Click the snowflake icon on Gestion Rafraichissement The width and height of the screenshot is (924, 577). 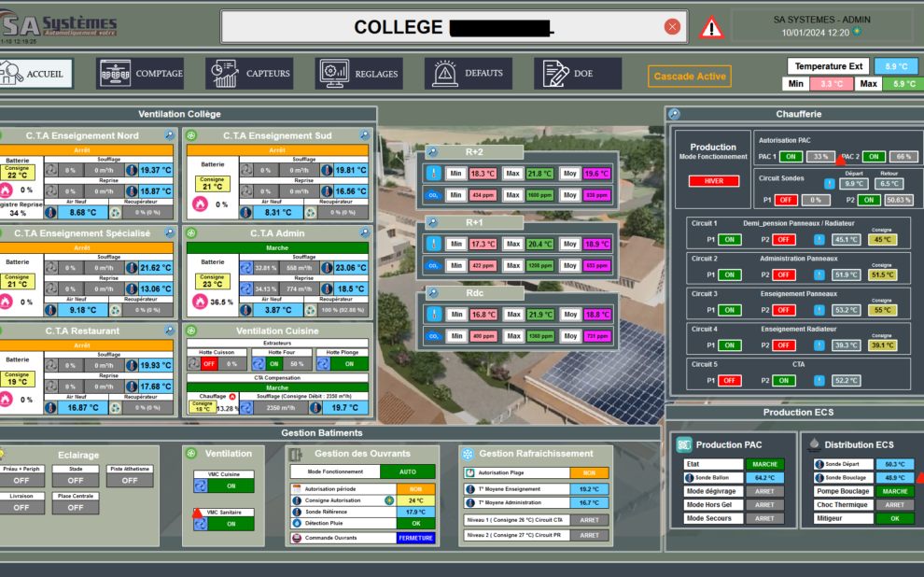[467, 453]
